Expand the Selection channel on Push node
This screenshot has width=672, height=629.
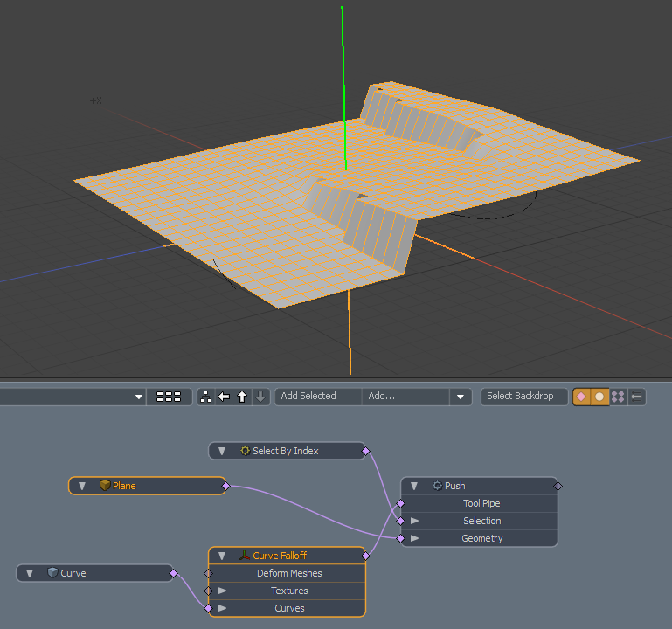coord(415,521)
